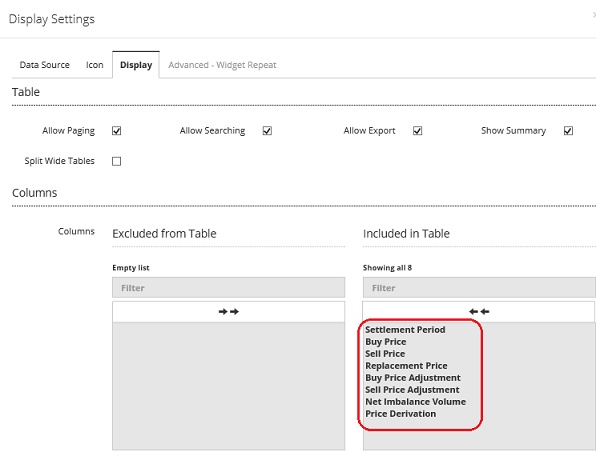Pick Buy Price Adjustment in the list
This screenshot has width=596, height=452.
[413, 378]
